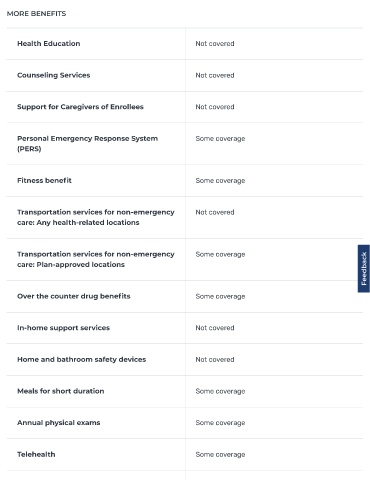The image size is (370, 480).
Task: Select the Health Education benefit row
Action: (x=185, y=44)
